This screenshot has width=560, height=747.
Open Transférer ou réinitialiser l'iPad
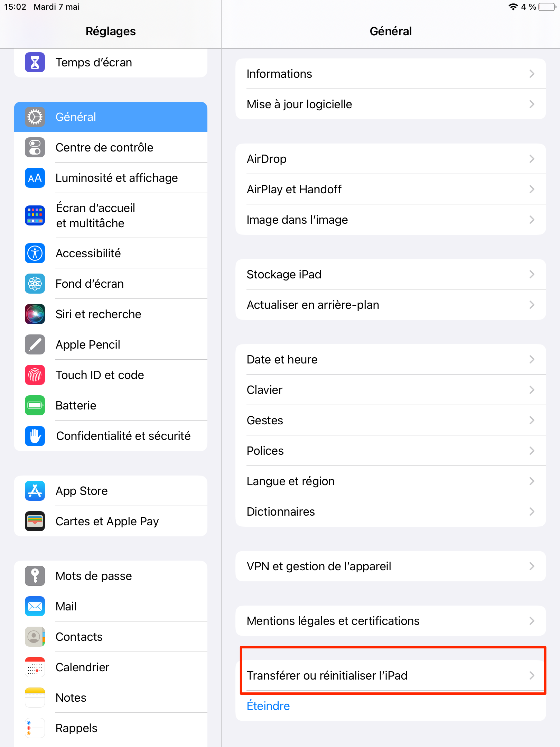click(x=391, y=675)
